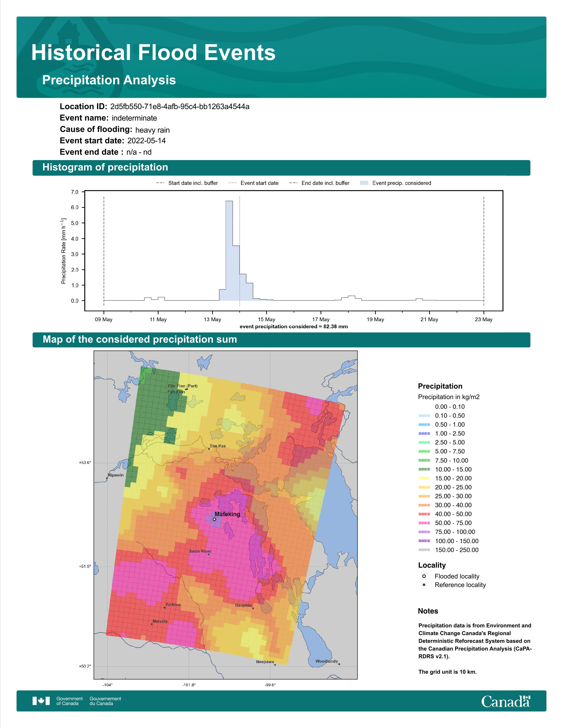The image size is (563, 728).
Task: Click the Swan River locality on the map
Action: pos(200,551)
